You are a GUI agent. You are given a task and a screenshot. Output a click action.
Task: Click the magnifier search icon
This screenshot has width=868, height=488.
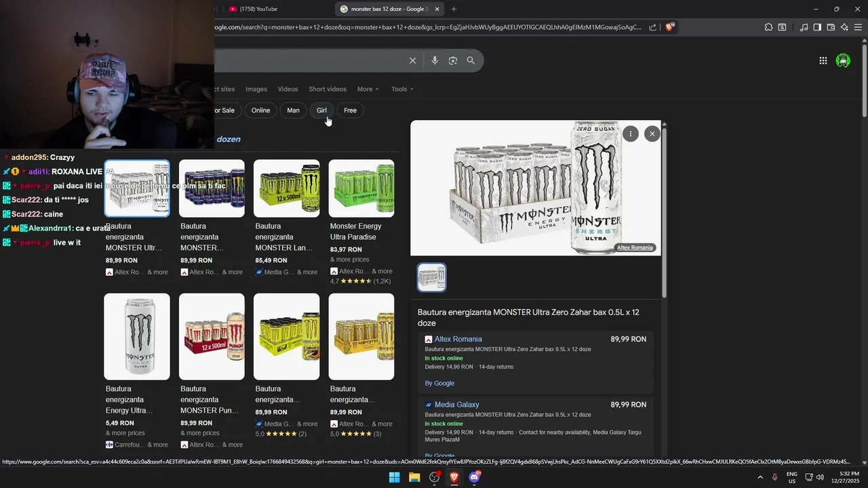click(471, 60)
